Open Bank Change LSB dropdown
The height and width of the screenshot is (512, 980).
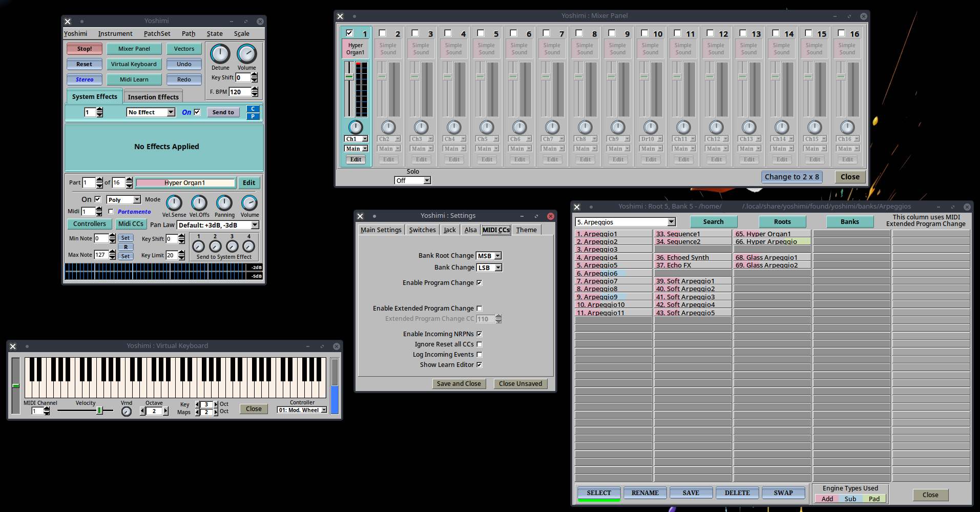point(489,268)
